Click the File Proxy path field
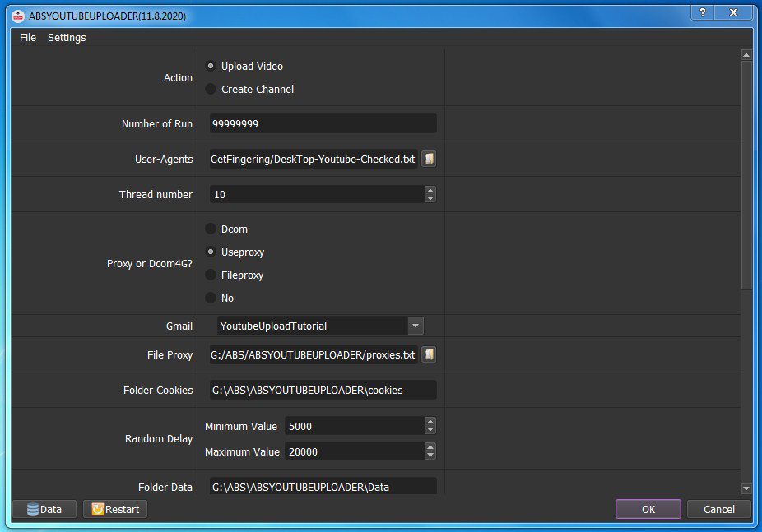Image resolution: width=762 pixels, height=532 pixels. [x=314, y=354]
